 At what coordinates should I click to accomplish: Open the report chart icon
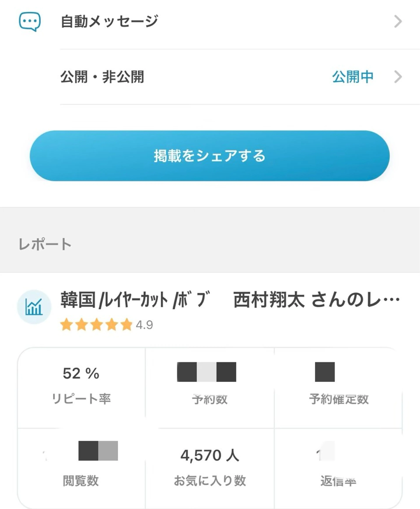tap(34, 307)
